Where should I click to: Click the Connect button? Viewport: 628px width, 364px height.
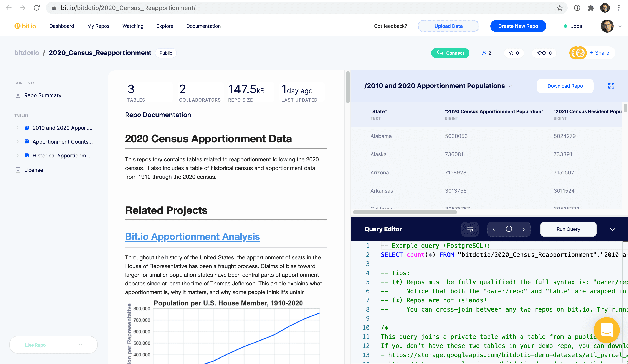coord(450,53)
